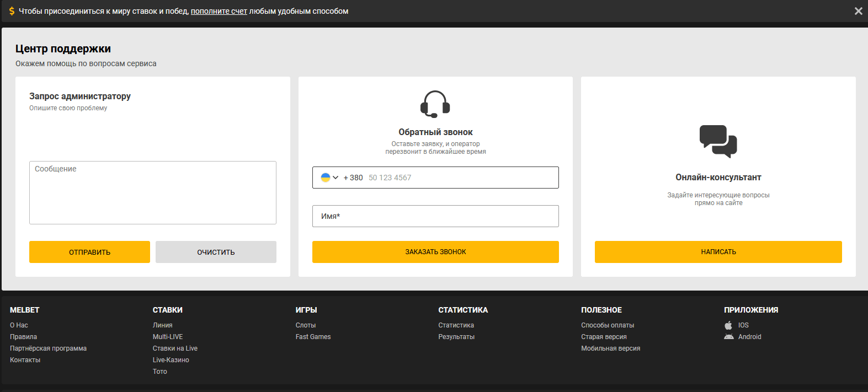Open the Live-Казино footer link
868x392 pixels.
tap(171, 360)
